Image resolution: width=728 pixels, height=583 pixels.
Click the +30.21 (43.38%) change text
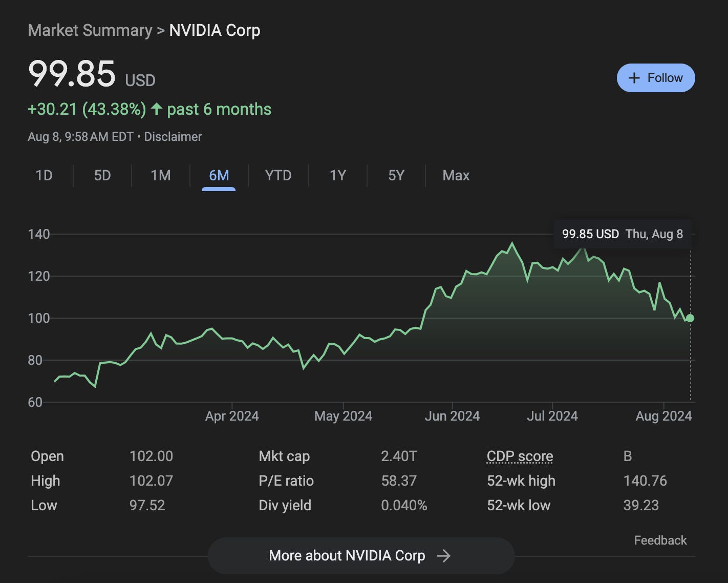(87, 109)
